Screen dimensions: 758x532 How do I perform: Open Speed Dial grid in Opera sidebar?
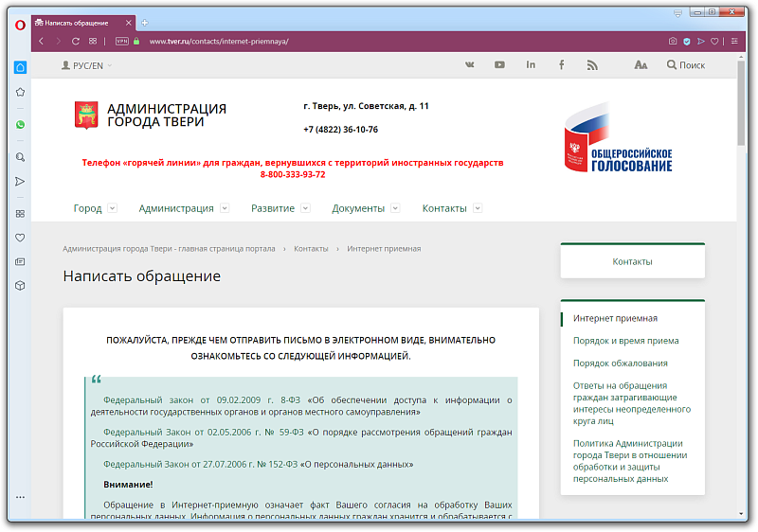(20, 214)
